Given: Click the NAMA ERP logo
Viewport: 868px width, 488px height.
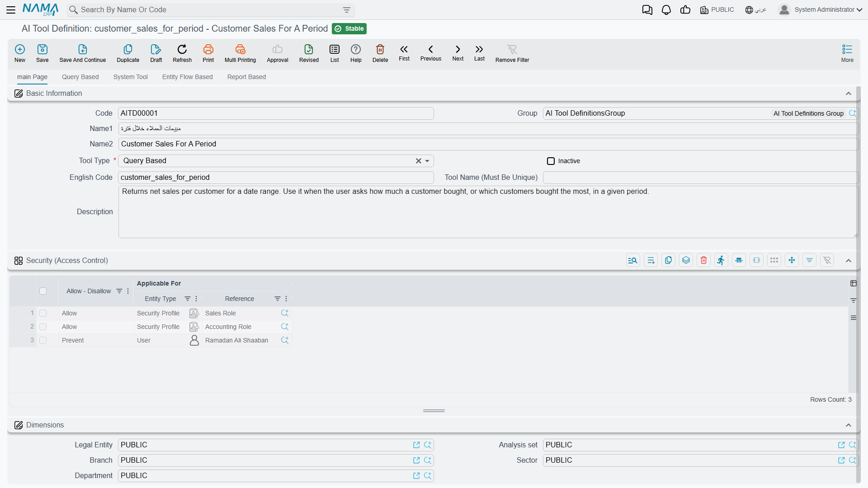Looking at the screenshot, I should pyautogui.click(x=40, y=9).
